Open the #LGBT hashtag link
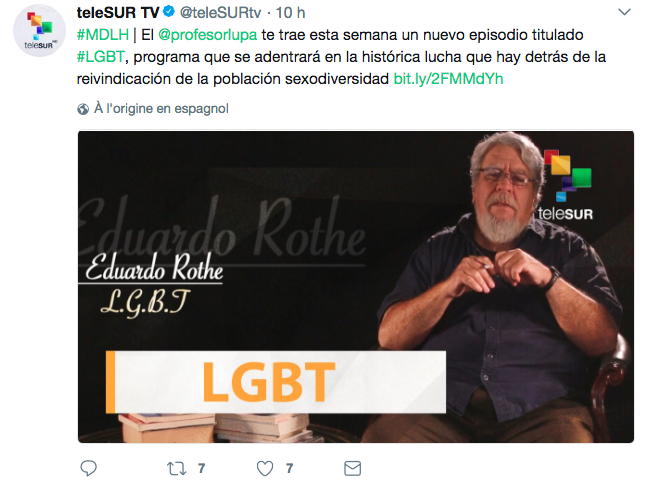Image resolution: width=646 pixels, height=486 pixels. tap(101, 57)
